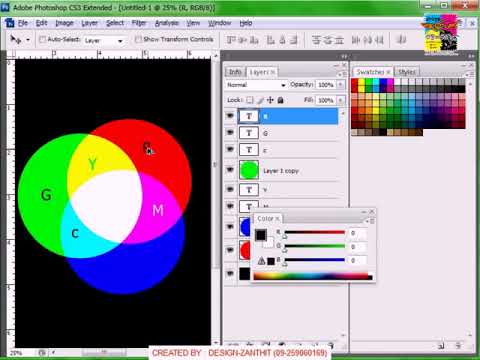Open the Normal blend mode dropdown

(256, 85)
